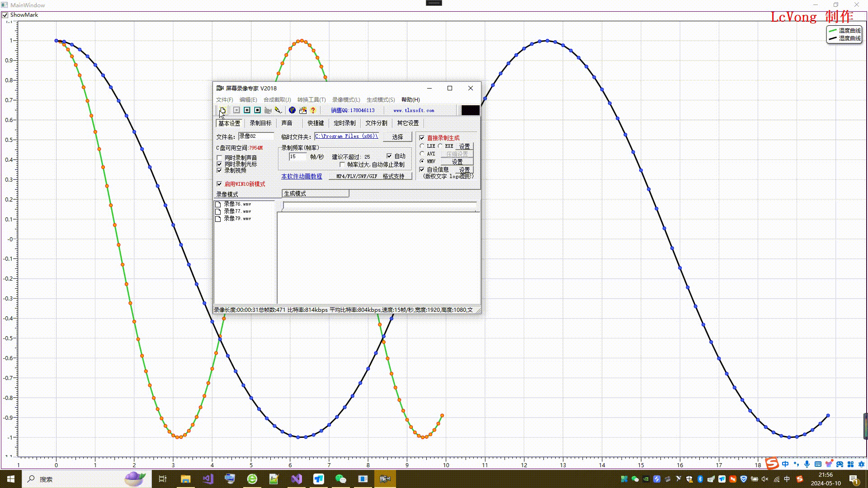
Task: Select 录像77.wmv in the file list
Action: (x=237, y=211)
